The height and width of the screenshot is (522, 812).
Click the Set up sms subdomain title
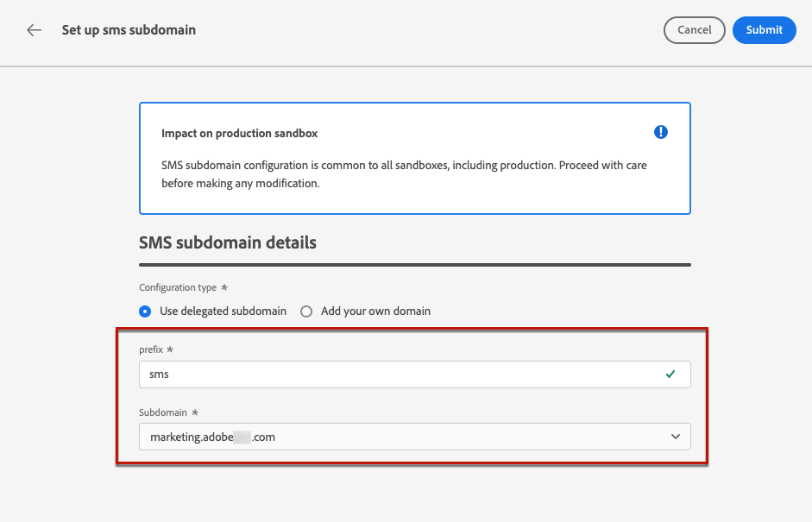tap(129, 30)
